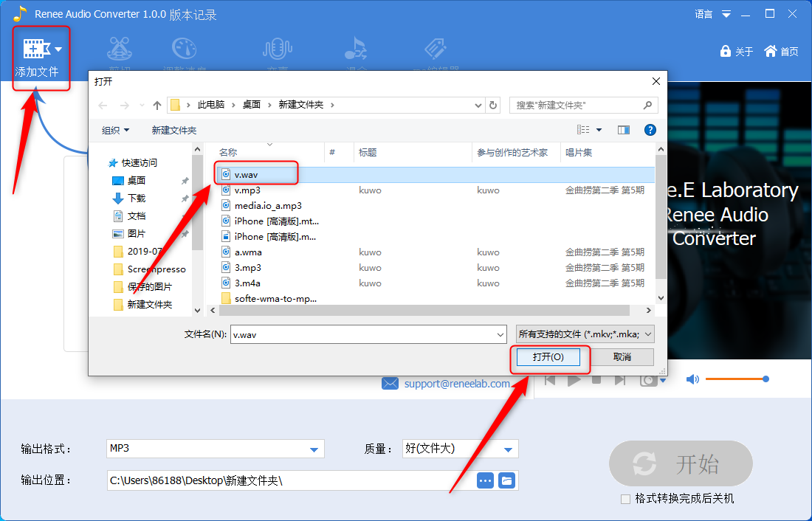Open the music note mixing icon
Screen dimensions: 812x521
pos(357,49)
